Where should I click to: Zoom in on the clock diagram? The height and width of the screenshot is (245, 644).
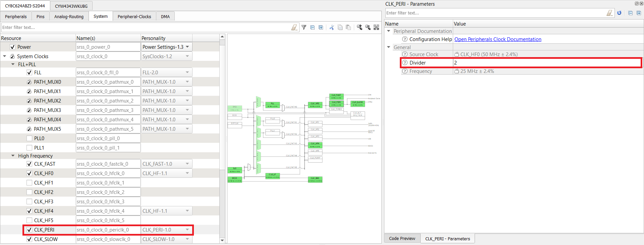[360, 28]
